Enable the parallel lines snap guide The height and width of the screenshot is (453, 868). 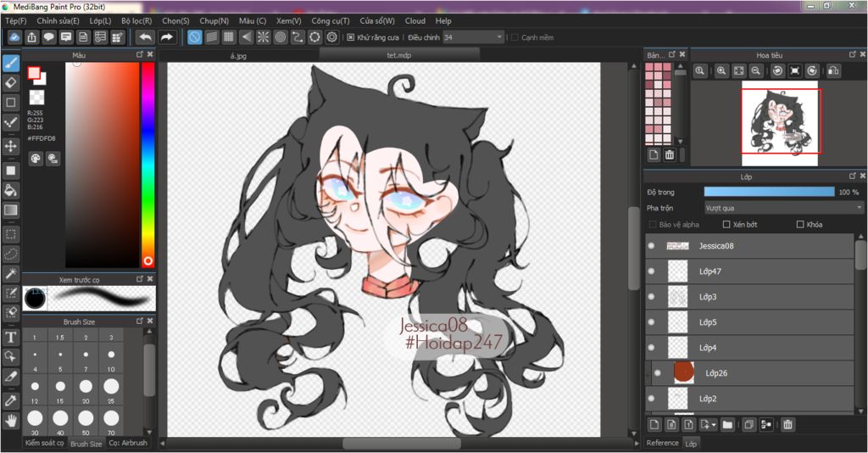tap(211, 37)
